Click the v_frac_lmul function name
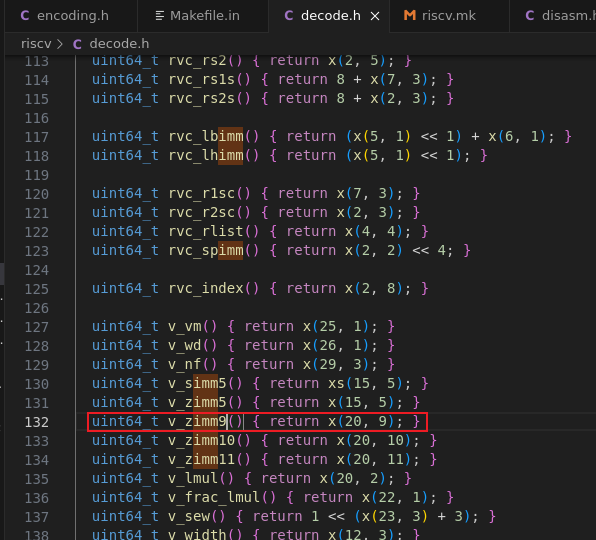 [x=214, y=497]
